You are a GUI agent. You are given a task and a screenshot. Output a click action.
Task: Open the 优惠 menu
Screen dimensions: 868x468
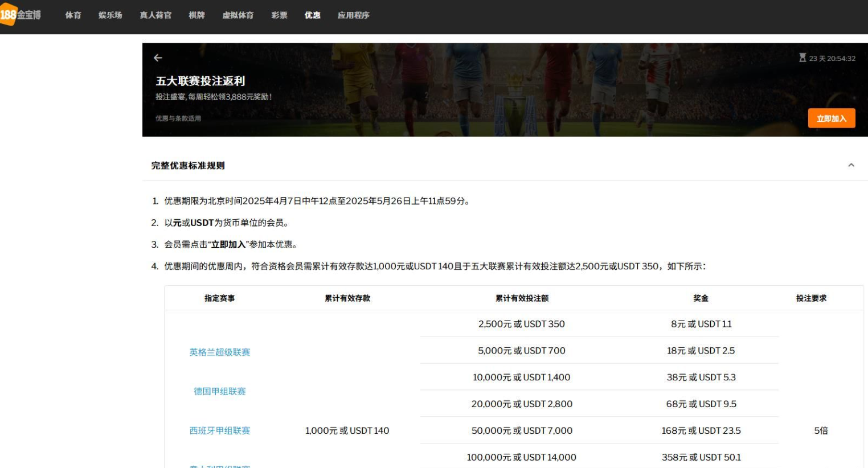click(312, 15)
